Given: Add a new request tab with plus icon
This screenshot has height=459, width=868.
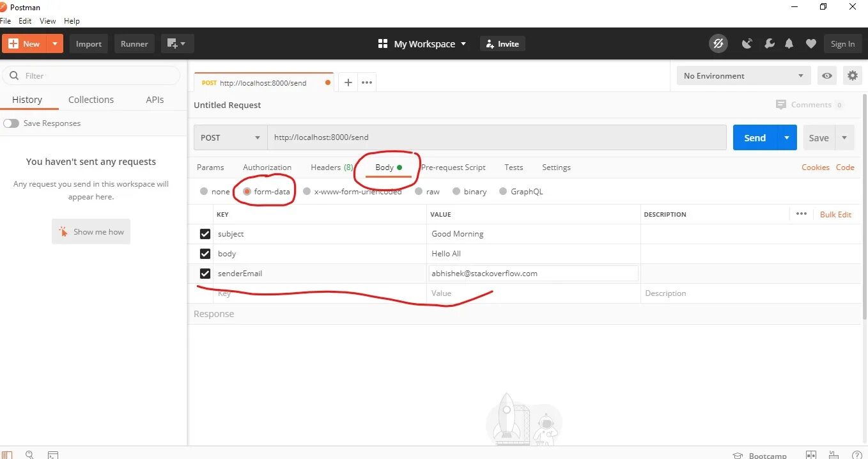Looking at the screenshot, I should coord(348,82).
